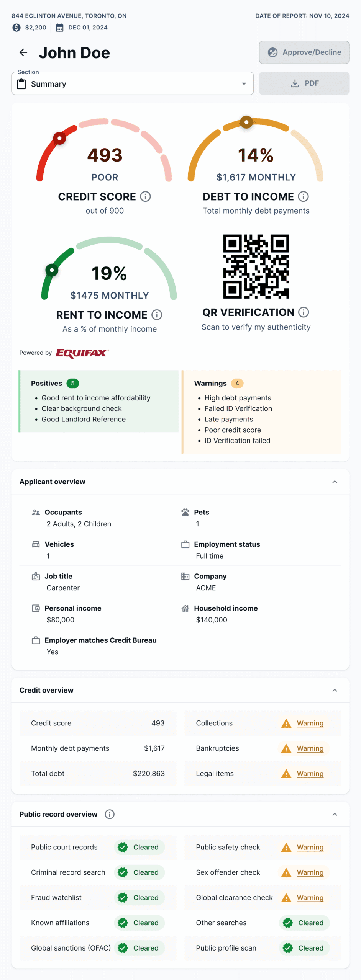Click the Positives panel header
Image resolution: width=361 pixels, height=980 pixels.
pyautogui.click(x=46, y=383)
